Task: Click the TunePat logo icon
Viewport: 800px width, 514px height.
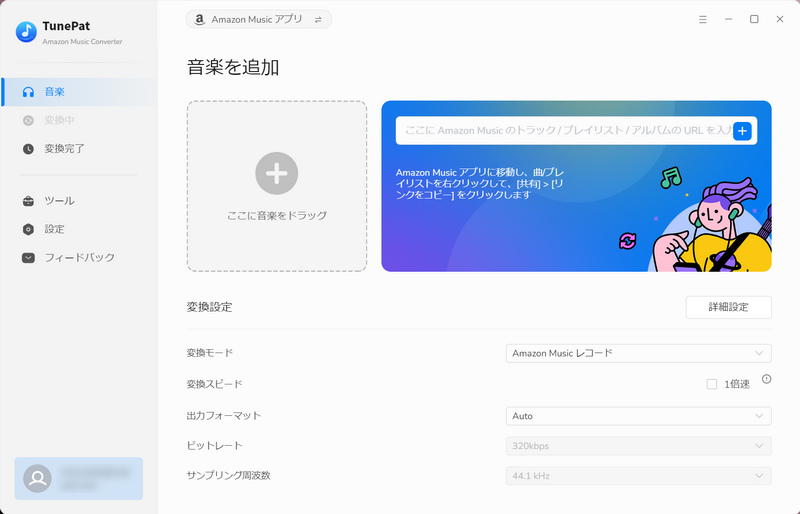Action: 26,32
